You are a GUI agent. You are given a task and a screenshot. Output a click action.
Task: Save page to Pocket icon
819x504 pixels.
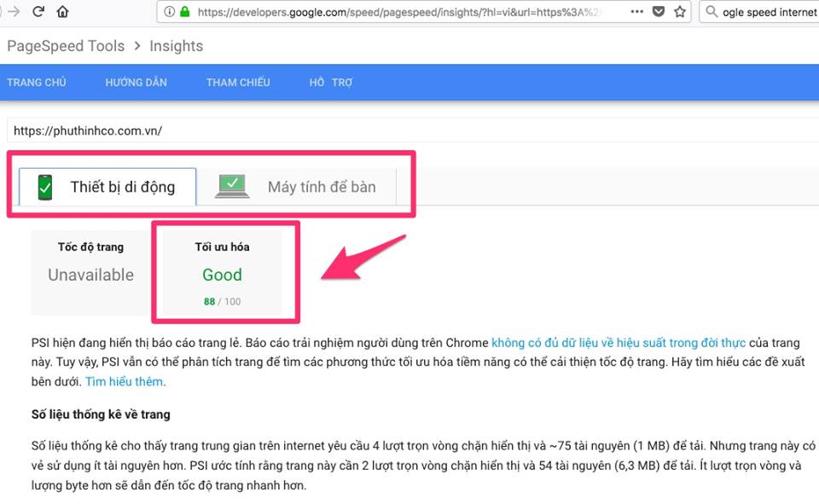coord(659,11)
